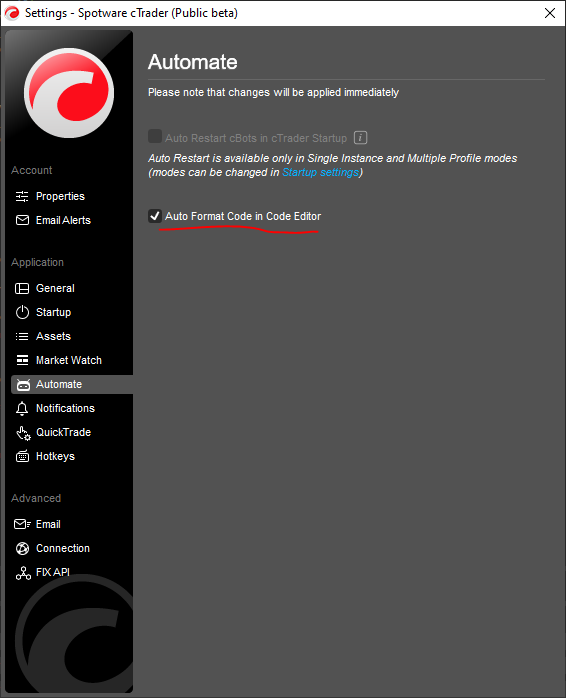Click the Automate robot icon
The height and width of the screenshot is (698, 566).
(23, 385)
